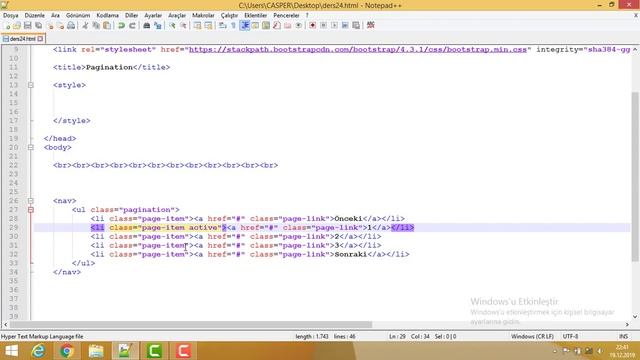Collapse the ul pagination fold marker
This screenshot has width=640, height=360.
(x=31, y=210)
